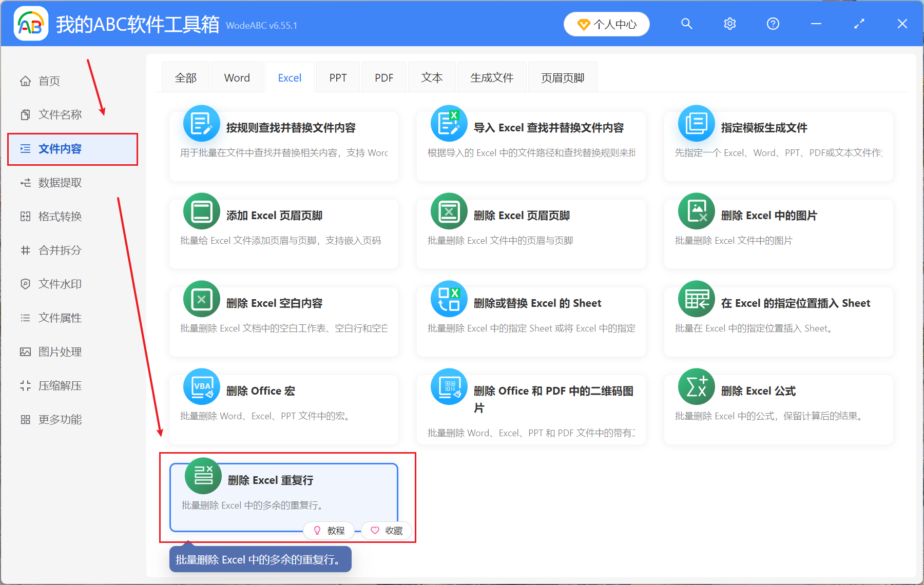Switch to the Word tab
Image resolution: width=924 pixels, height=585 pixels.
[237, 77]
